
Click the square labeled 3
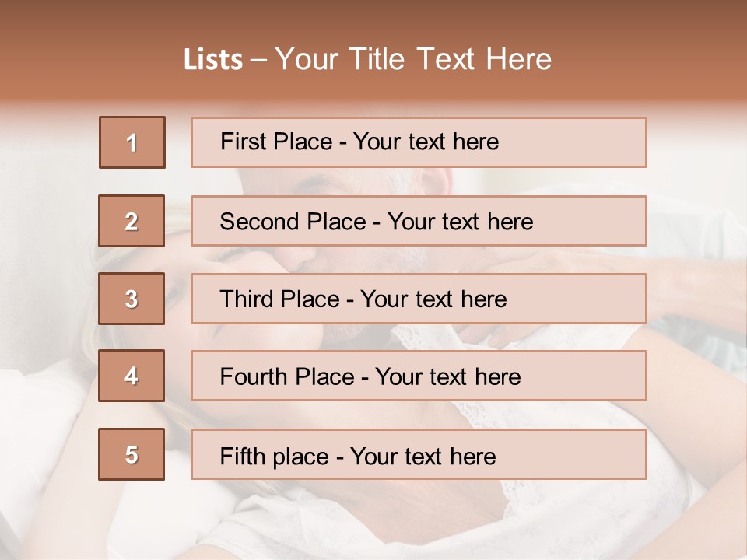click(x=132, y=299)
